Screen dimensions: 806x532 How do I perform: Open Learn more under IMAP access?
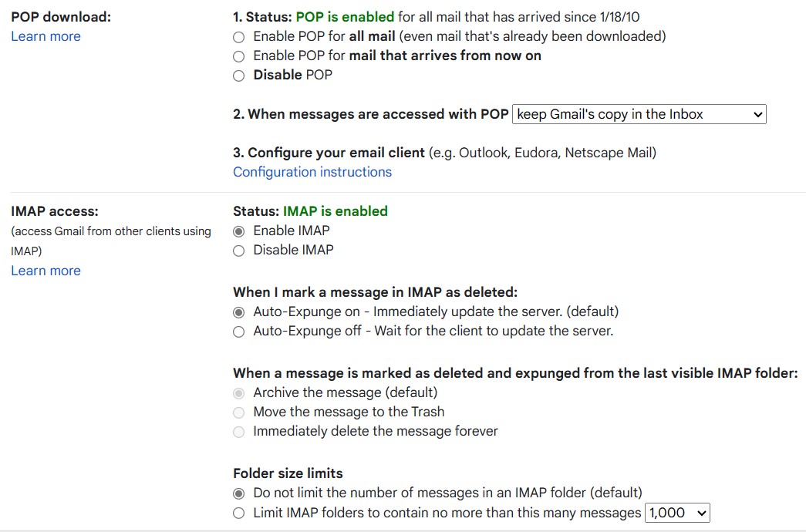[x=46, y=271]
